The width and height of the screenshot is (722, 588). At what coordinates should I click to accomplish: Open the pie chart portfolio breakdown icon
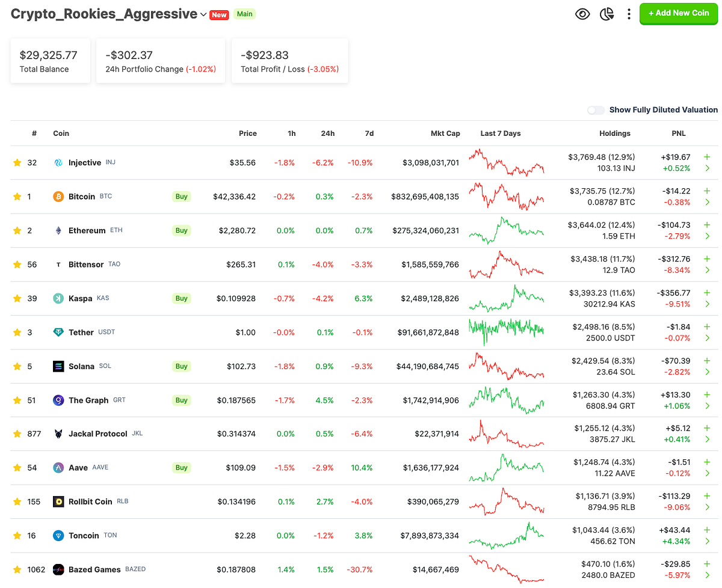(606, 13)
